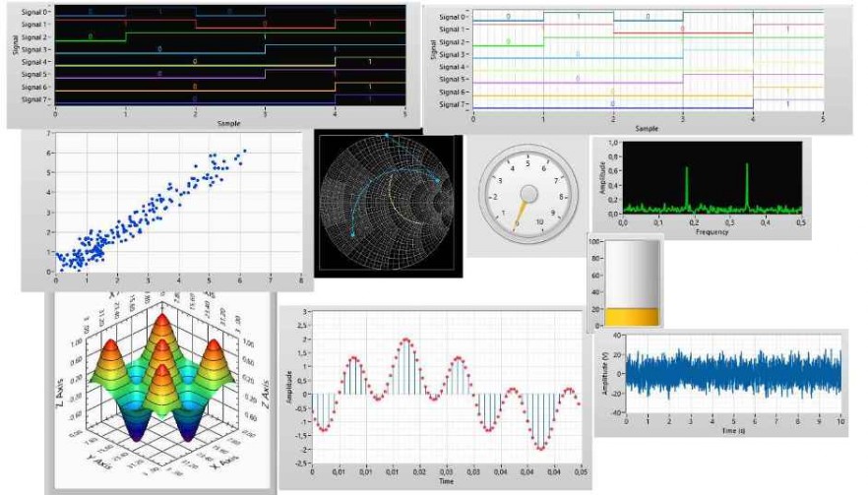868x495 pixels.
Task: Click the blue noise waveform trace
Action: [733, 373]
